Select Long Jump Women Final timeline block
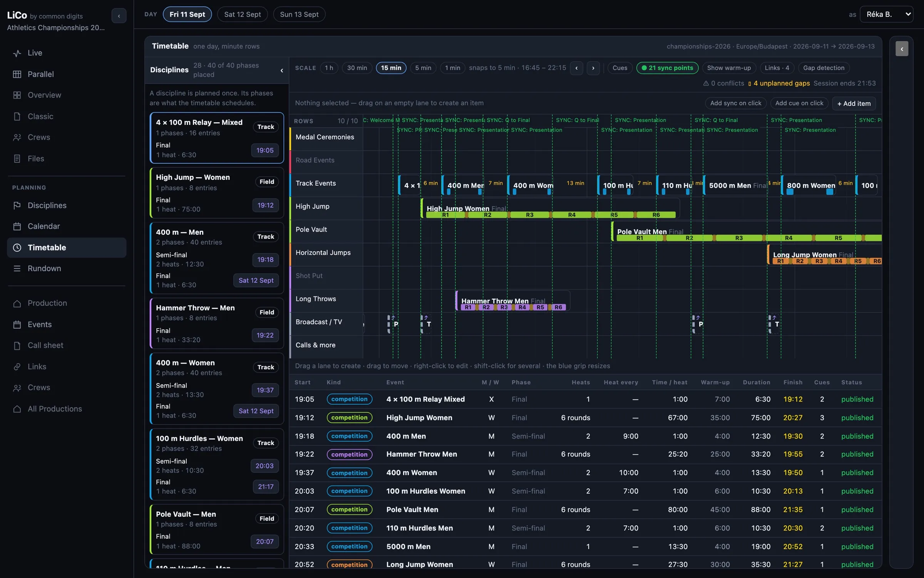 (x=824, y=255)
